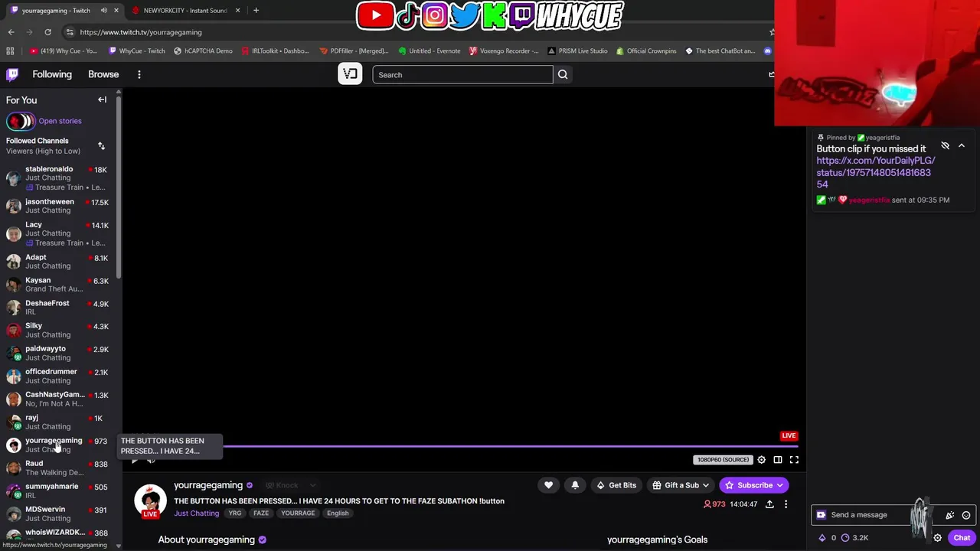
Task: Close the NEWYORKCITY Instant Sound tab
Action: (x=237, y=10)
